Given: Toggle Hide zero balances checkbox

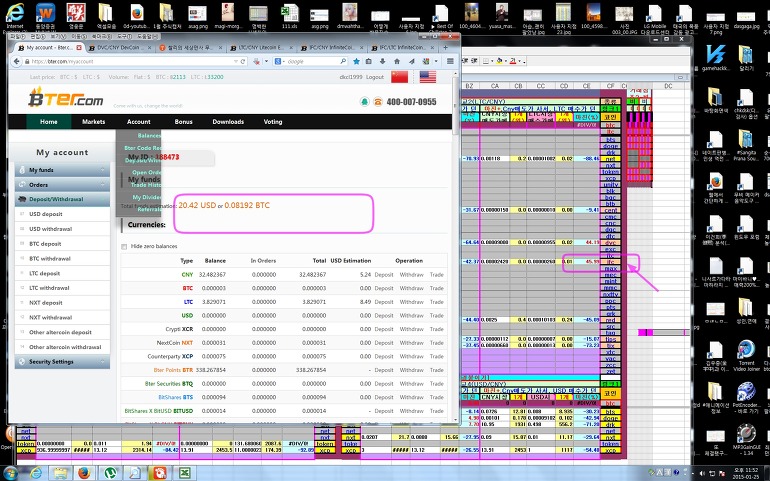Looking at the screenshot, I should (x=124, y=246).
